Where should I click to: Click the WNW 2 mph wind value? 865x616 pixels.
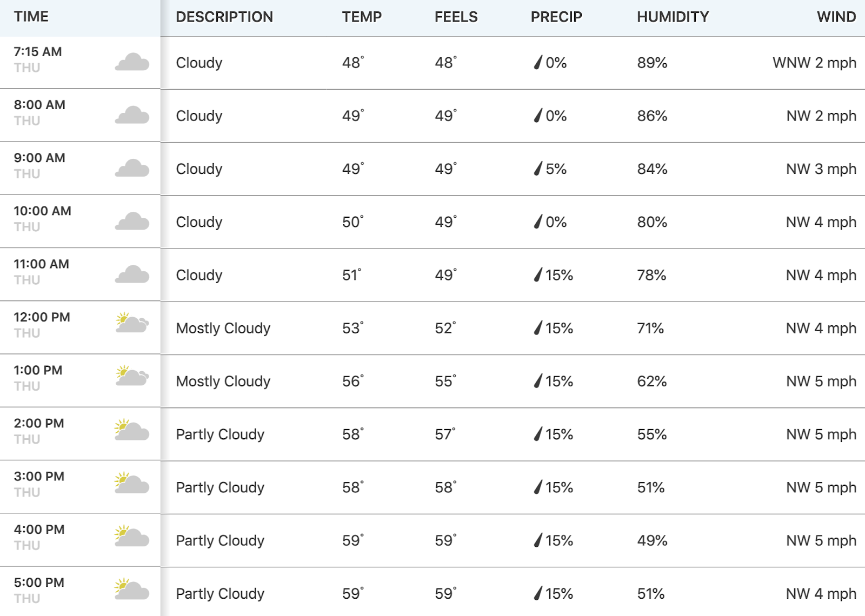814,63
